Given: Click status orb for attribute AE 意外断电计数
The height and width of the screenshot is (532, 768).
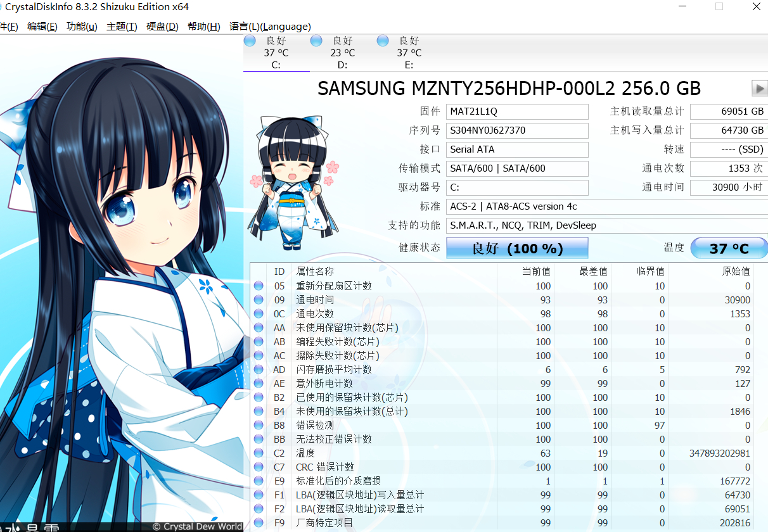Looking at the screenshot, I should (x=259, y=384).
